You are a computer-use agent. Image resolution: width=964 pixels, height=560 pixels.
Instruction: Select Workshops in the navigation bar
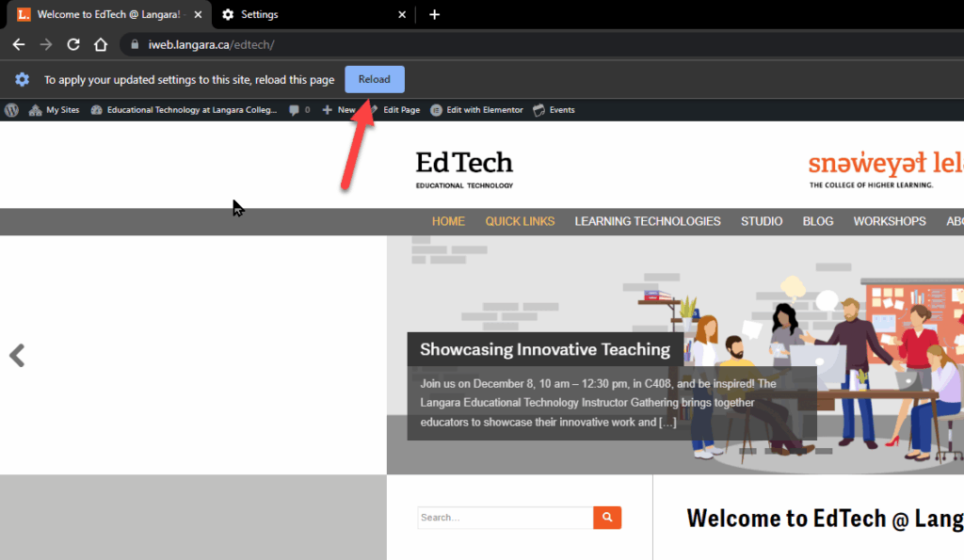pyautogui.click(x=889, y=221)
